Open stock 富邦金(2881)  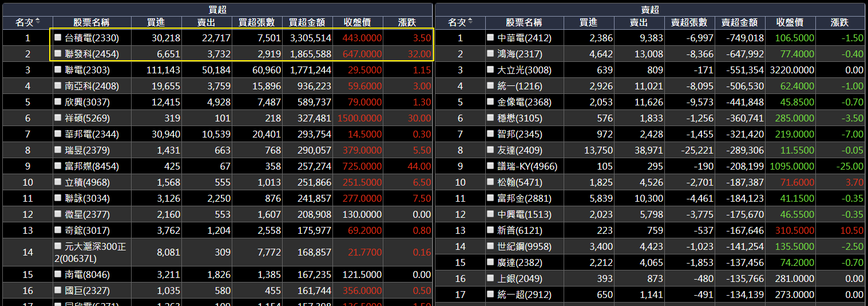[x=524, y=198]
